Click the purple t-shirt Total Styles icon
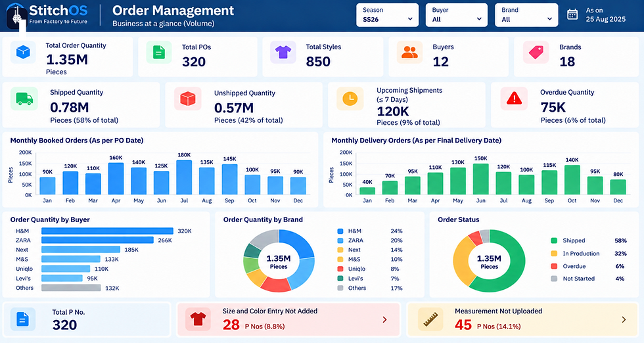The image size is (644, 343). tap(283, 52)
